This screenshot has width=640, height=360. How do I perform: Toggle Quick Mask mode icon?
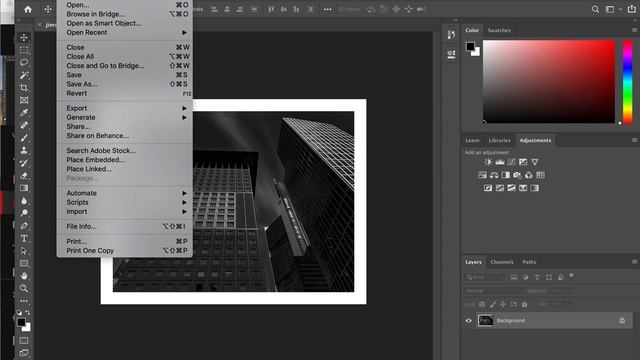24,340
